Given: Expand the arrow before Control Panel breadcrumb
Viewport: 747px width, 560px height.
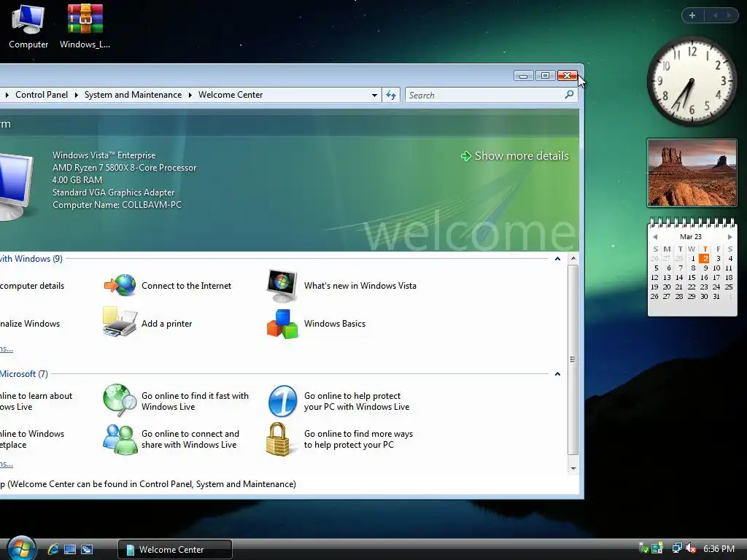Looking at the screenshot, I should pos(7,95).
